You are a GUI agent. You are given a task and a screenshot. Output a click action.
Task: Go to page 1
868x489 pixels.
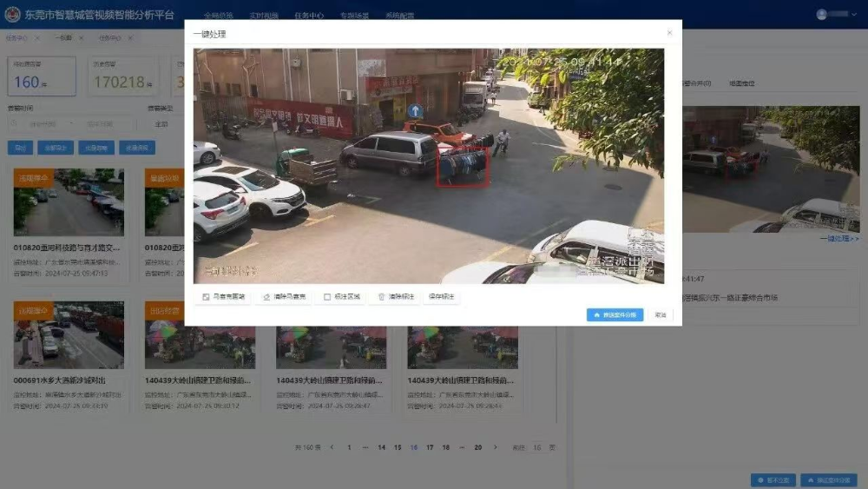pos(349,447)
